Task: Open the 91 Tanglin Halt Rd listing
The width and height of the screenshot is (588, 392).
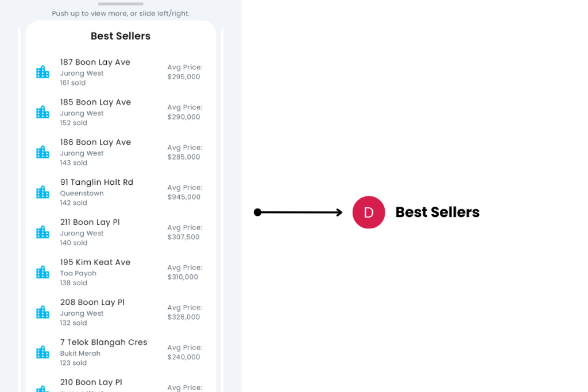Action: pos(96,182)
